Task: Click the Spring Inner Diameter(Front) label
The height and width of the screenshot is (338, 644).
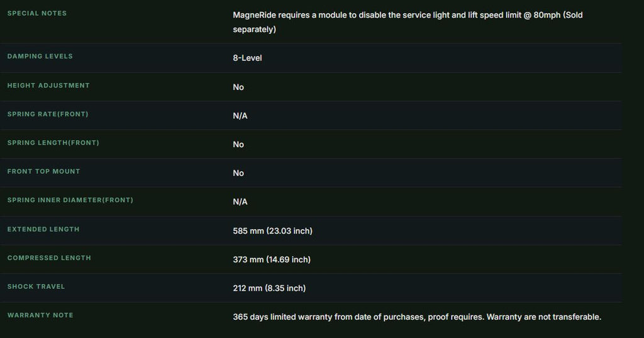Action: click(x=70, y=200)
